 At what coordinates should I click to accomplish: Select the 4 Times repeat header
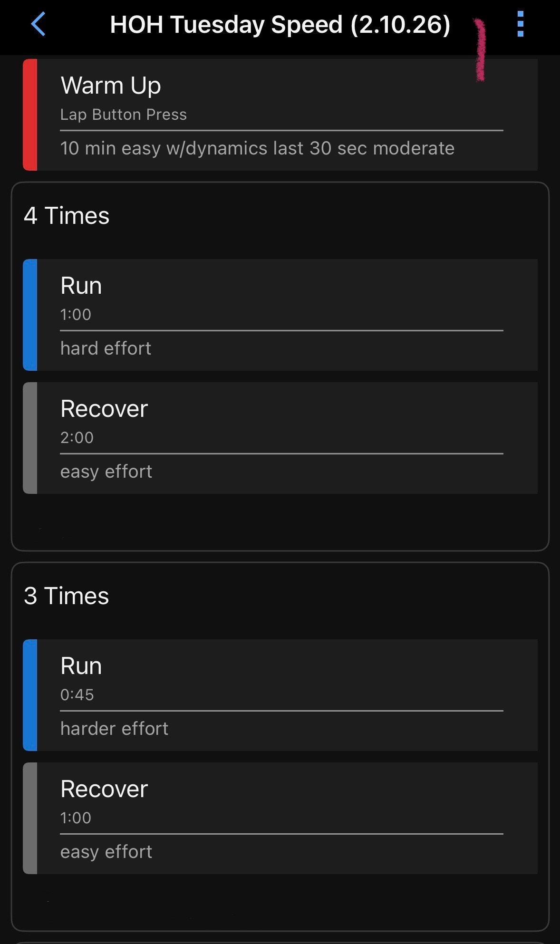pos(67,216)
